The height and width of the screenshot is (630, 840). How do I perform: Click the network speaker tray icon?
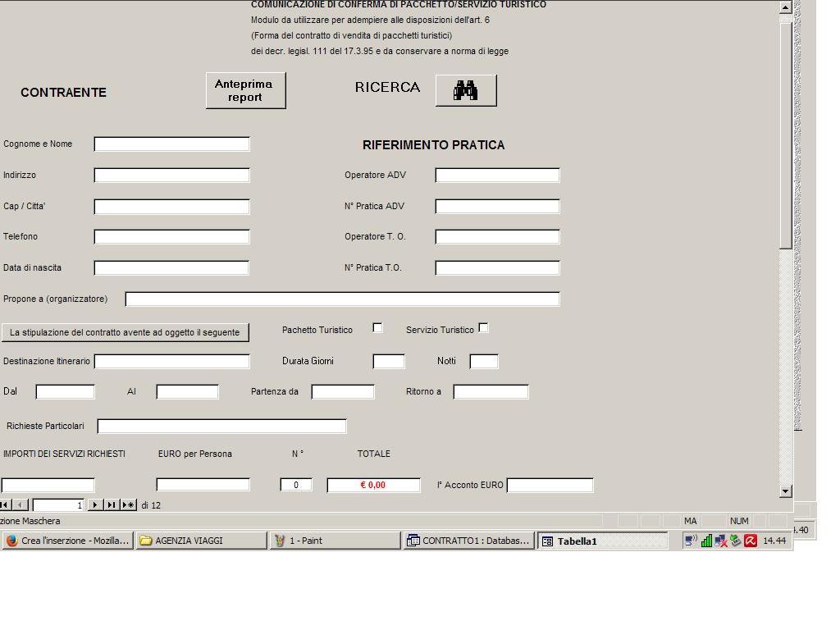(691, 541)
